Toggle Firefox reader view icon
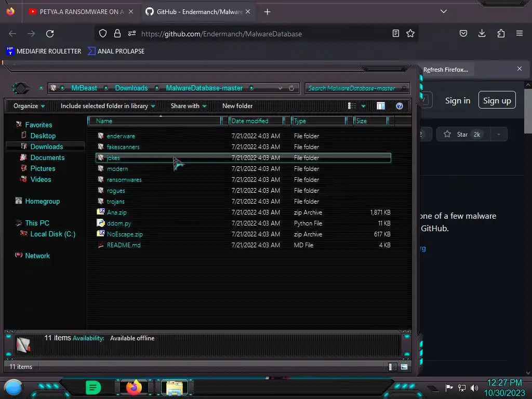Viewport: 532px width, 399px height. [x=395, y=33]
